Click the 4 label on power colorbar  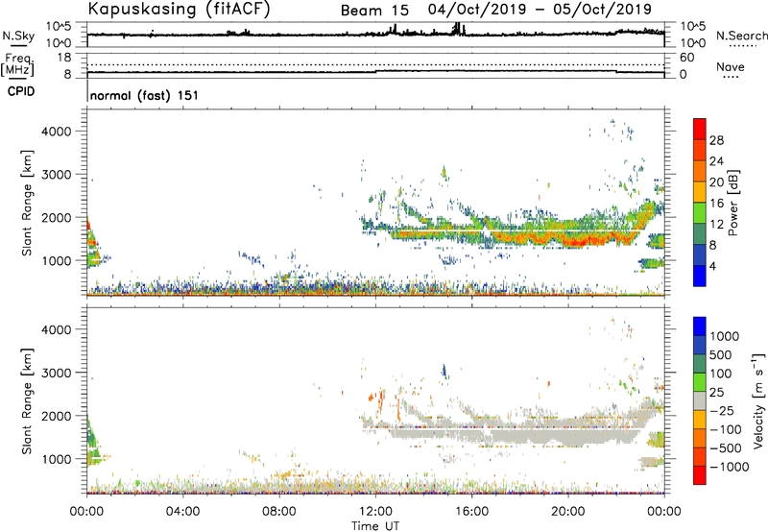(712, 266)
